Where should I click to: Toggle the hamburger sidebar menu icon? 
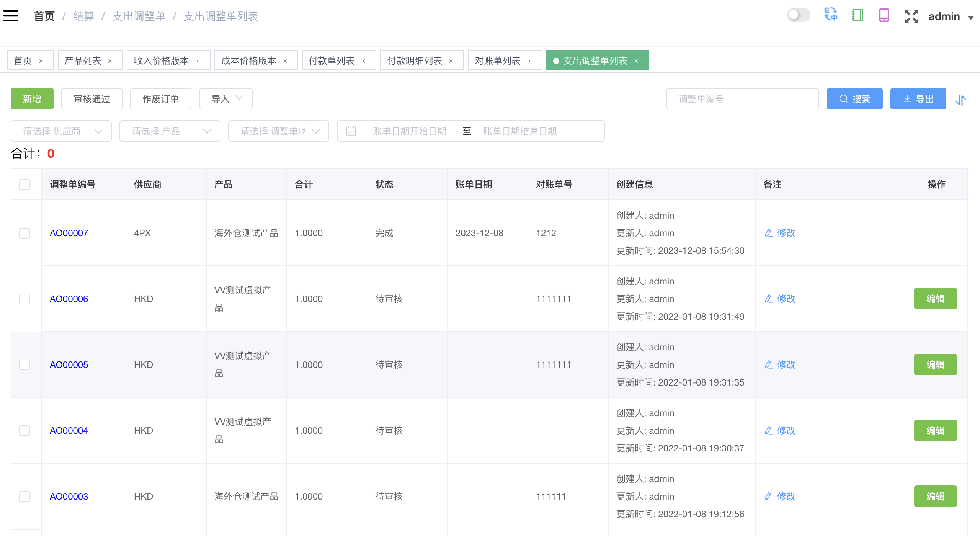[11, 16]
